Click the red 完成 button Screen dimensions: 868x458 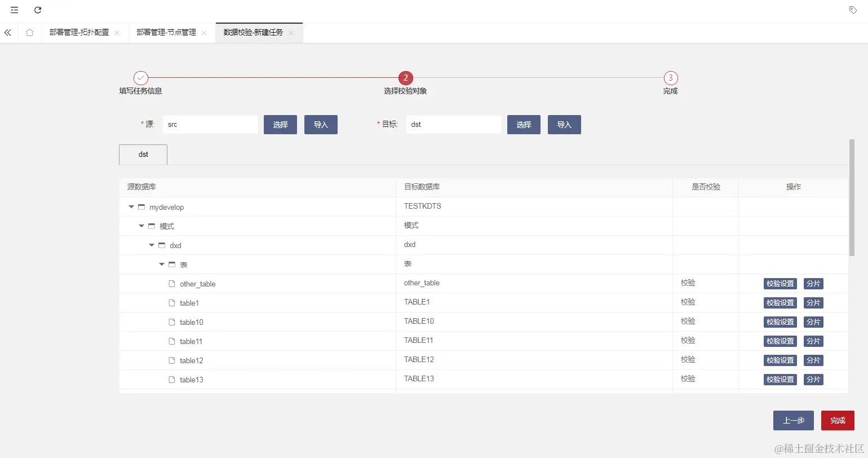pos(838,420)
